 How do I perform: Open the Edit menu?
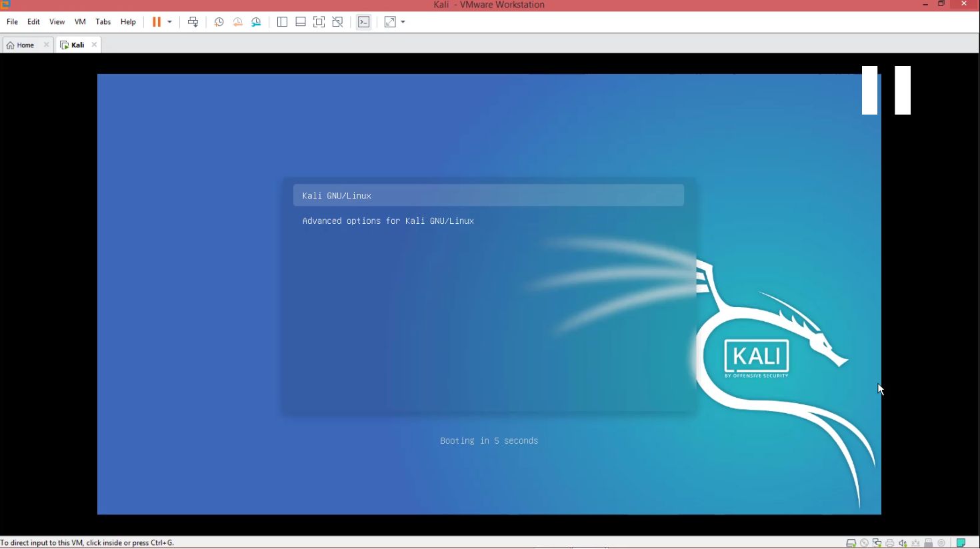pyautogui.click(x=33, y=22)
